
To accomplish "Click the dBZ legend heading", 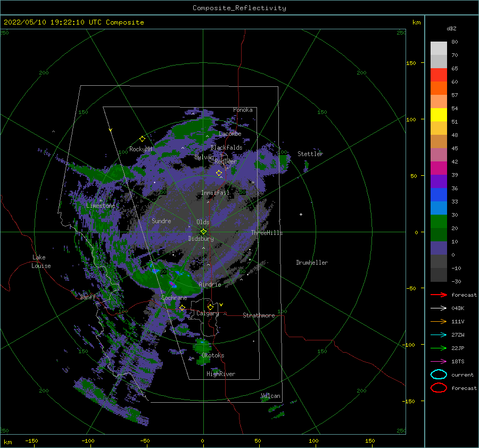I will (451, 28).
